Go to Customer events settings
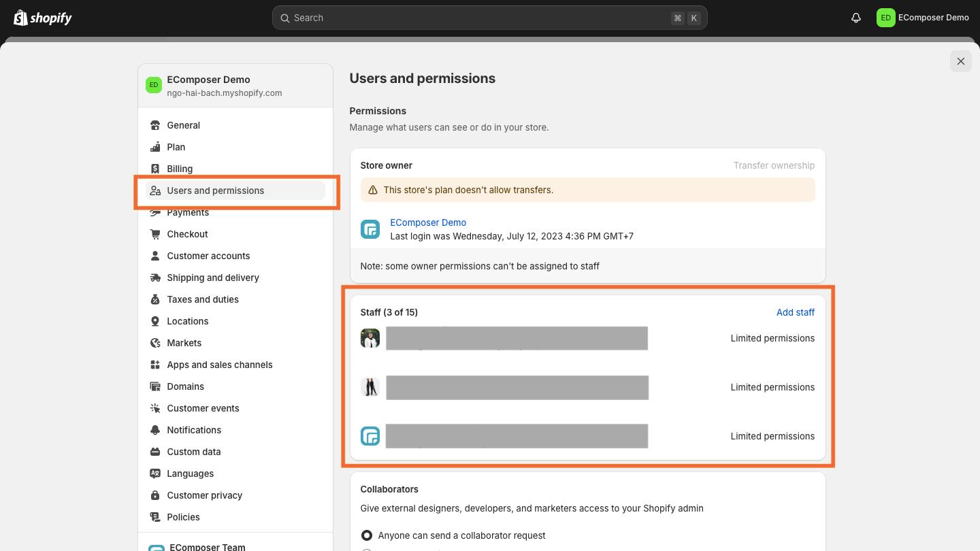Image resolution: width=980 pixels, height=551 pixels. (x=235, y=408)
